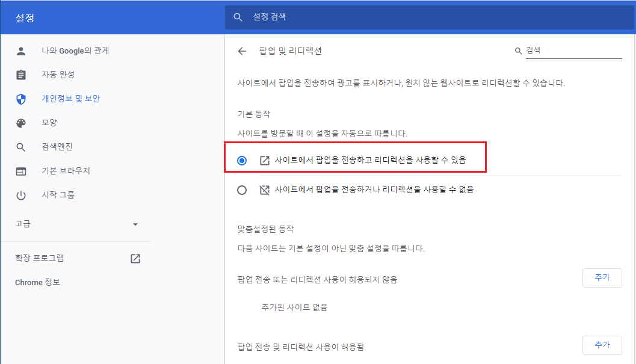The height and width of the screenshot is (364, 636).
Task: Click the external link icon beside 확장 프로그램
Action: click(x=135, y=259)
